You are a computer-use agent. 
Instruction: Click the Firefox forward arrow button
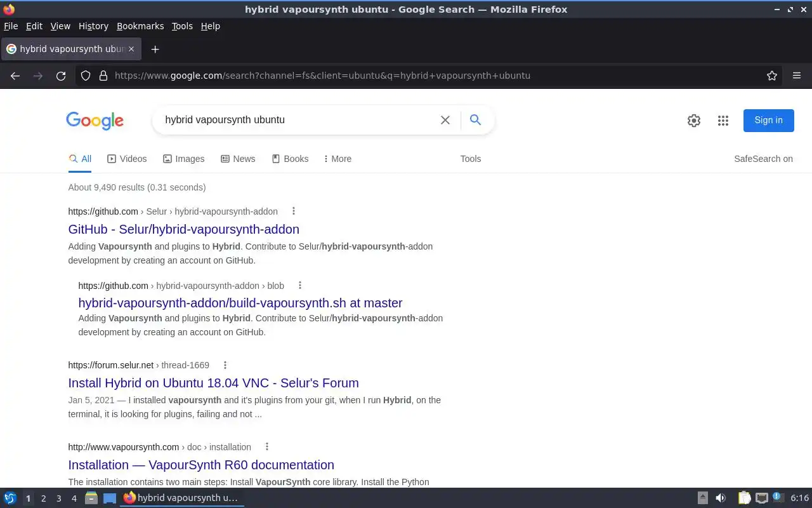[38, 76]
